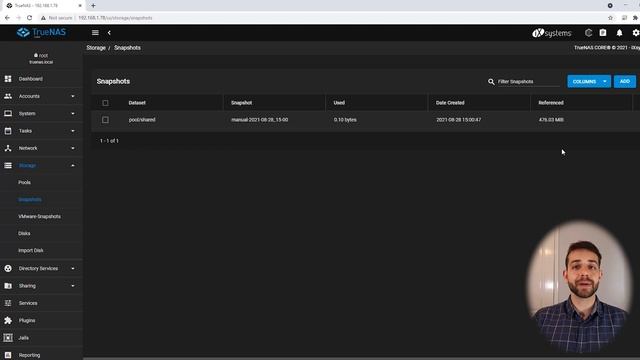Image resolution: width=640 pixels, height=360 pixels.
Task: Expand the Directory Services menu arrow
Action: click(73, 269)
